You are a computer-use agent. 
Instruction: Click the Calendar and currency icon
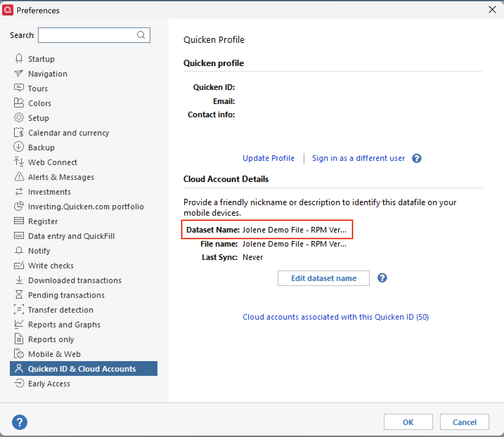19,132
